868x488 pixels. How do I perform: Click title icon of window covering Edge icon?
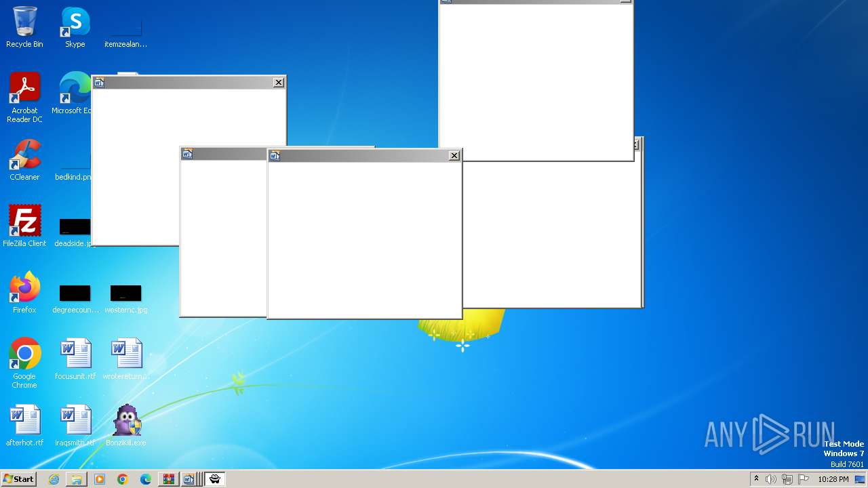pyautogui.click(x=99, y=83)
